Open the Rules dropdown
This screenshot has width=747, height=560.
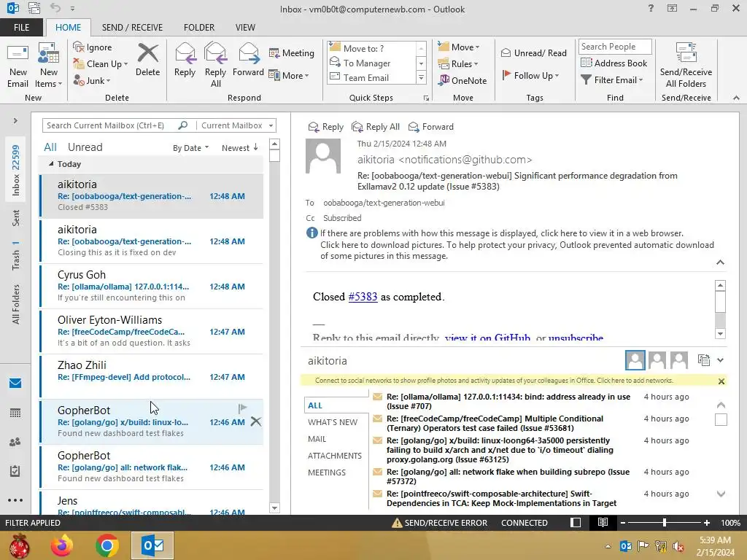point(458,64)
